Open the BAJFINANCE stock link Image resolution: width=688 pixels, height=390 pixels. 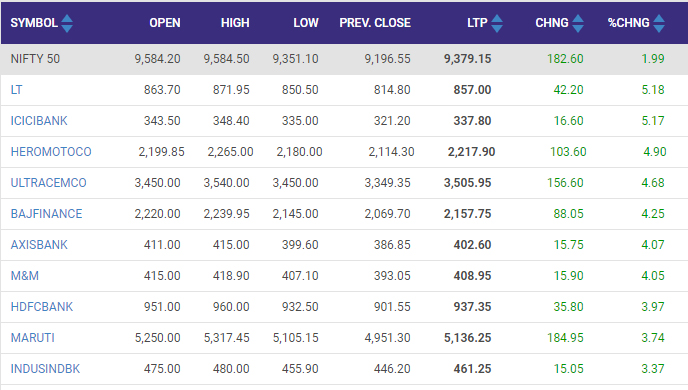[46, 214]
